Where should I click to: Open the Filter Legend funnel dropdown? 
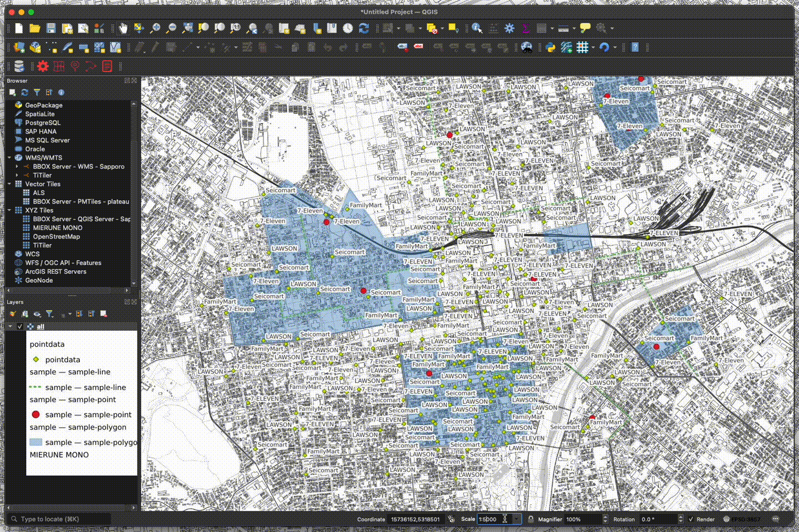pyautogui.click(x=49, y=314)
